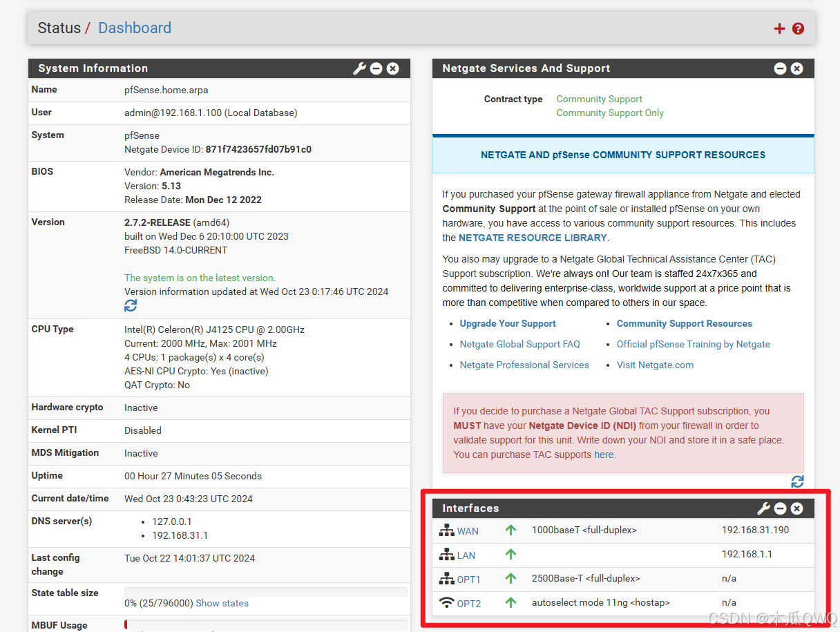This screenshot has width=840, height=632.
Task: Collapse the Interfaces widget
Action: [x=780, y=508]
